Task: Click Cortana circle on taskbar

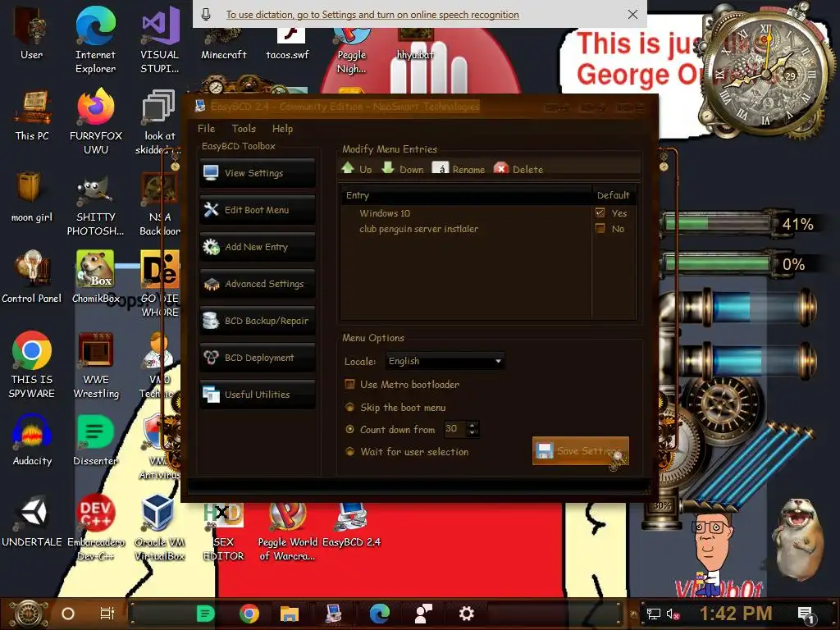Action: pos(68,614)
